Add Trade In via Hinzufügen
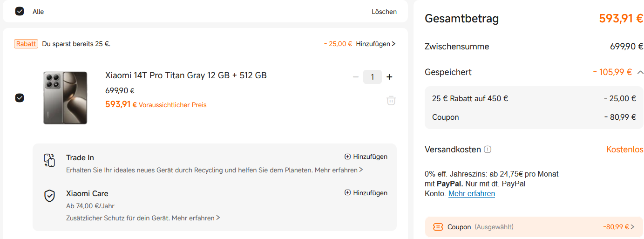Viewport: 644px width, 239px height. 366,157
